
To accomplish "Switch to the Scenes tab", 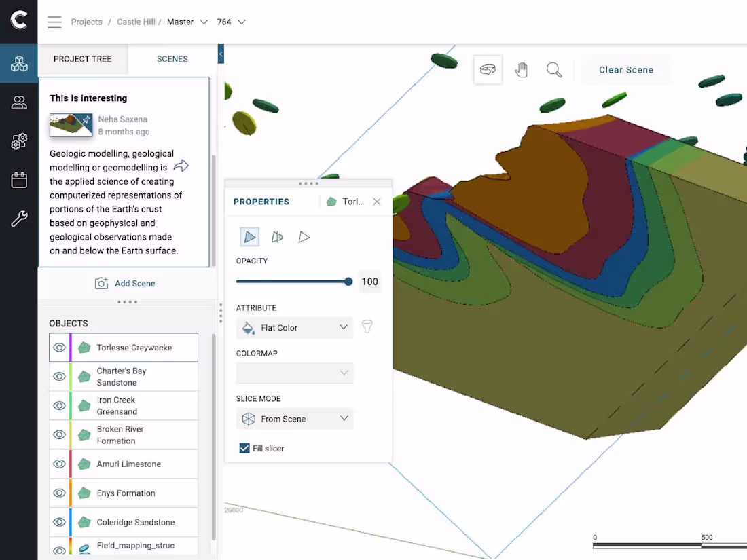I will coord(172,59).
